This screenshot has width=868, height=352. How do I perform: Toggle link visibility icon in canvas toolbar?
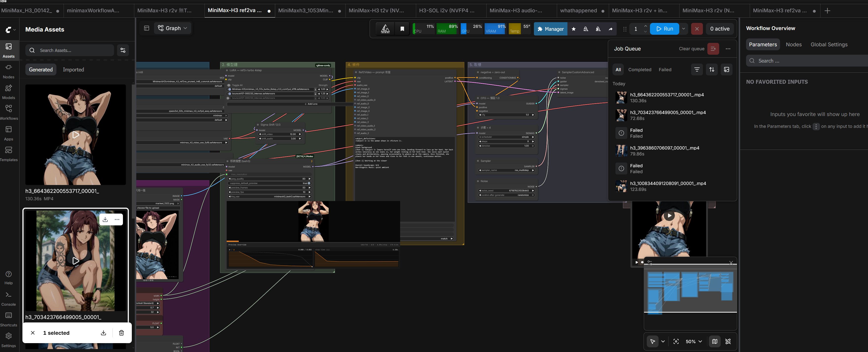click(728, 341)
